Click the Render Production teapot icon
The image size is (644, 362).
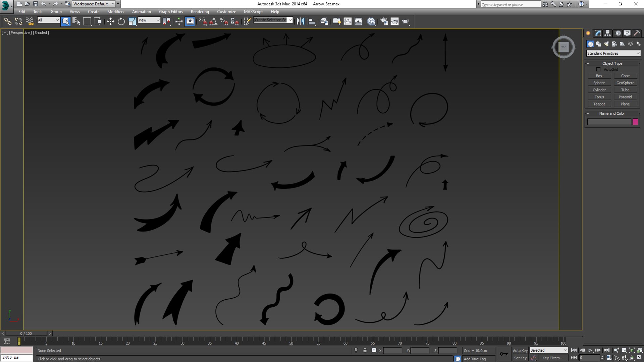point(406,21)
